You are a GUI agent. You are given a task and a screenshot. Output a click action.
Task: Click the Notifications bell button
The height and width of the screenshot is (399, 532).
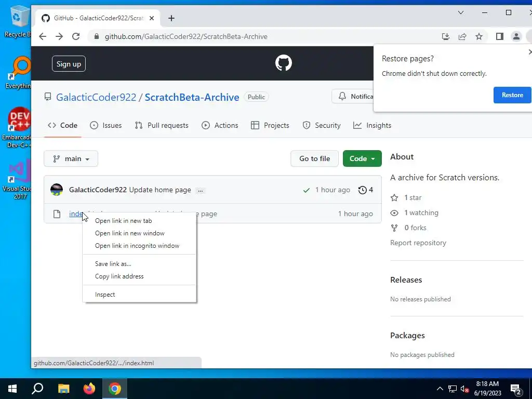click(353, 97)
